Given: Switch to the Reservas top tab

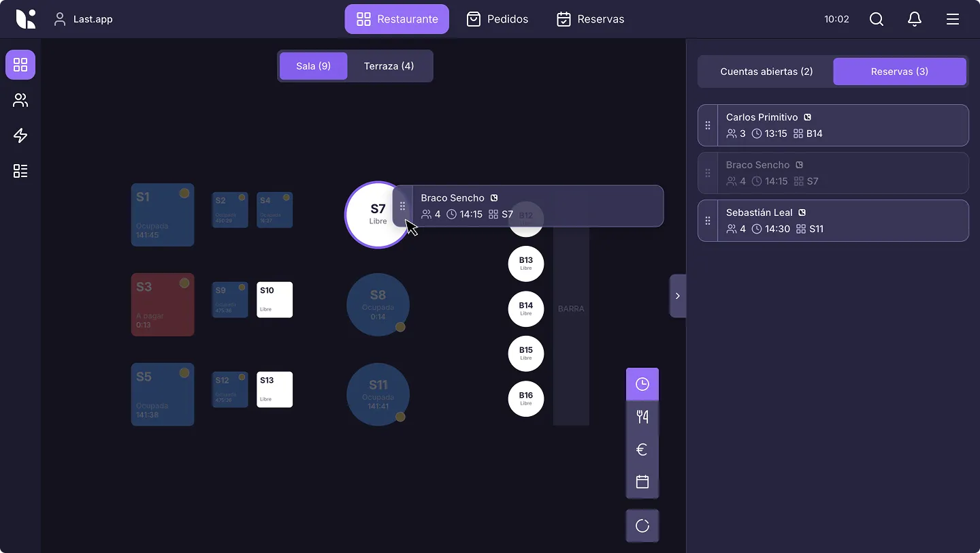Looking at the screenshot, I should point(590,19).
